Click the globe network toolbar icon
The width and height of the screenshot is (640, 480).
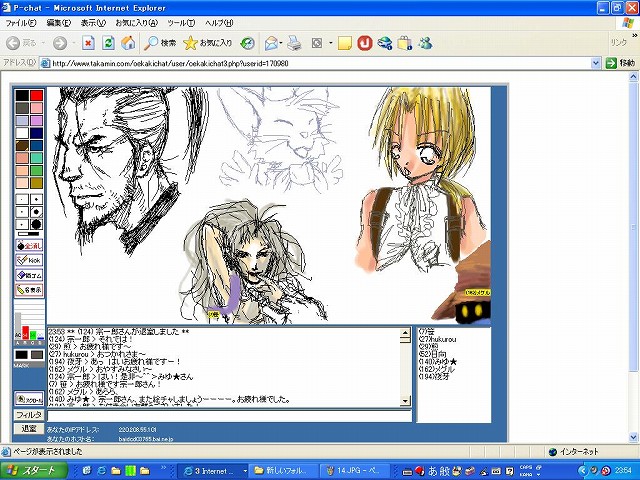[384, 43]
